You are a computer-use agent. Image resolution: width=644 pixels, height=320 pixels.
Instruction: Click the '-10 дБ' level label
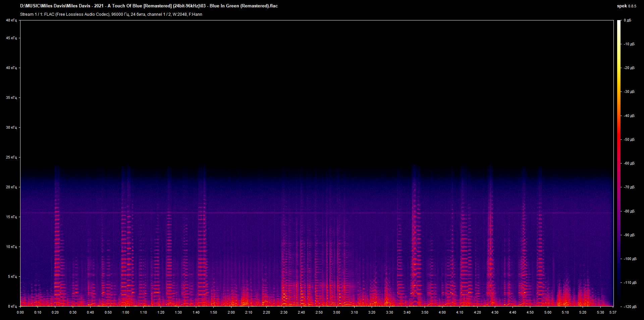pyautogui.click(x=629, y=44)
